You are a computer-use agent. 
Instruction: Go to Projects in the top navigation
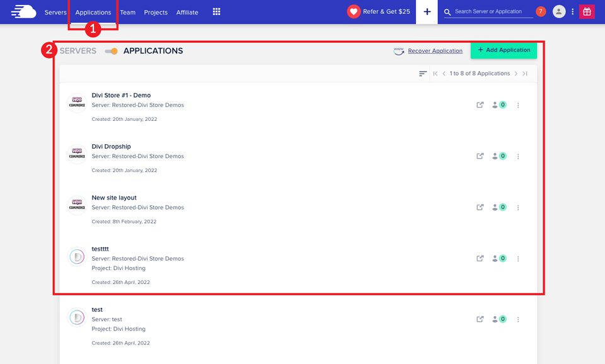[156, 13]
